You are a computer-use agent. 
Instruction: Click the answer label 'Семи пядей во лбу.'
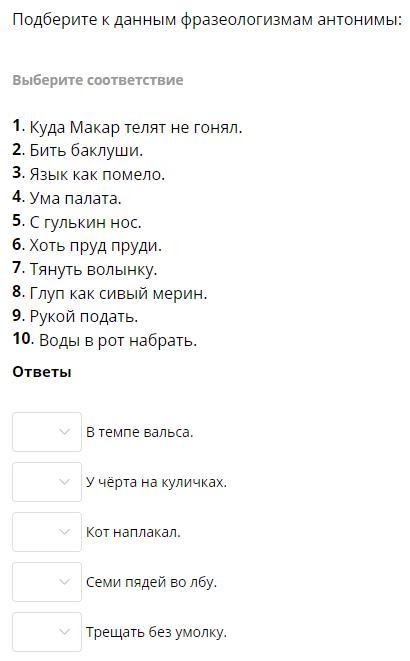pos(151,582)
